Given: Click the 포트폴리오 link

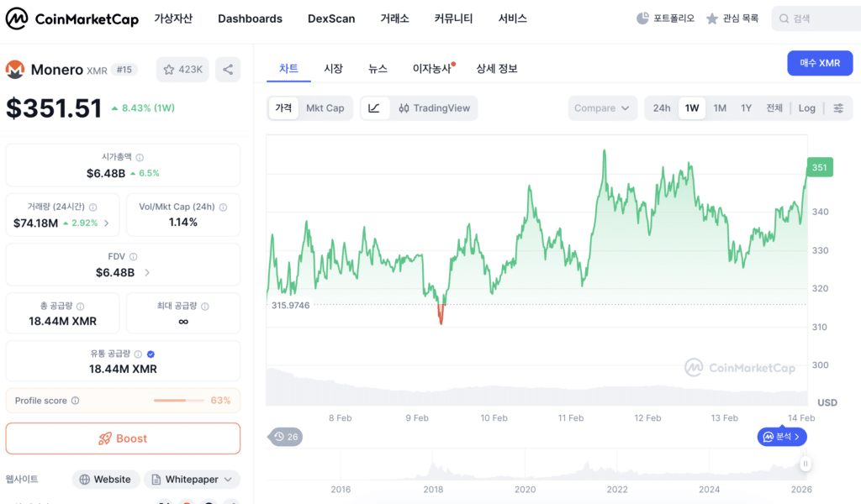Looking at the screenshot, I should (x=673, y=18).
